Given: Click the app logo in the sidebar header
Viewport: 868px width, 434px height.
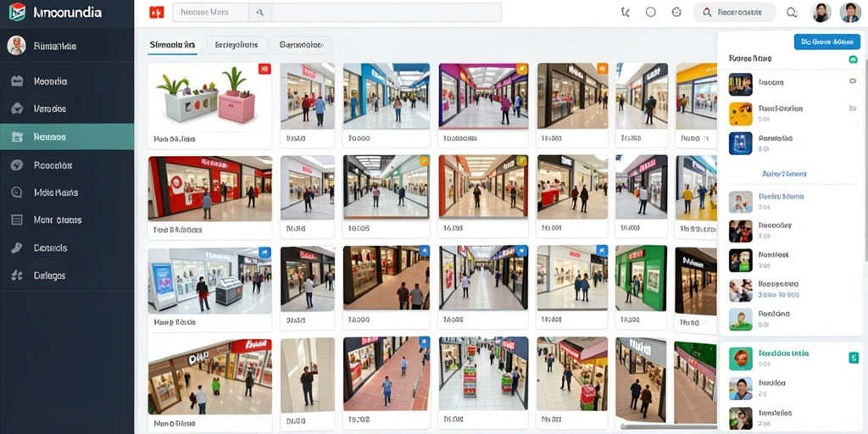Looking at the screenshot, I should [x=17, y=12].
